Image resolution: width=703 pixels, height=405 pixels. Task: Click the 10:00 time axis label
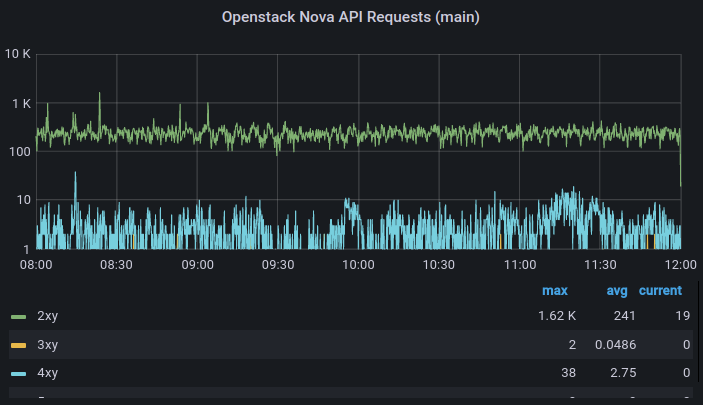pos(358,265)
